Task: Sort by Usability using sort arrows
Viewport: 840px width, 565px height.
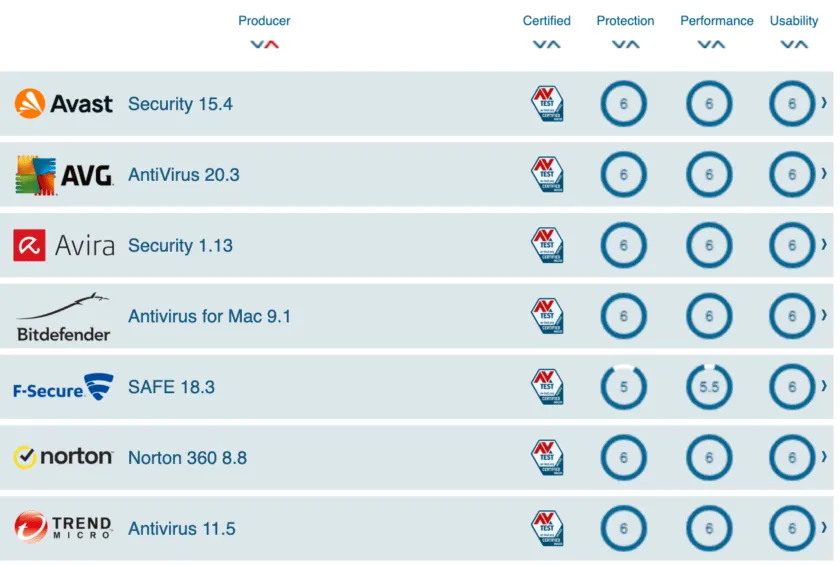Action: click(x=794, y=44)
